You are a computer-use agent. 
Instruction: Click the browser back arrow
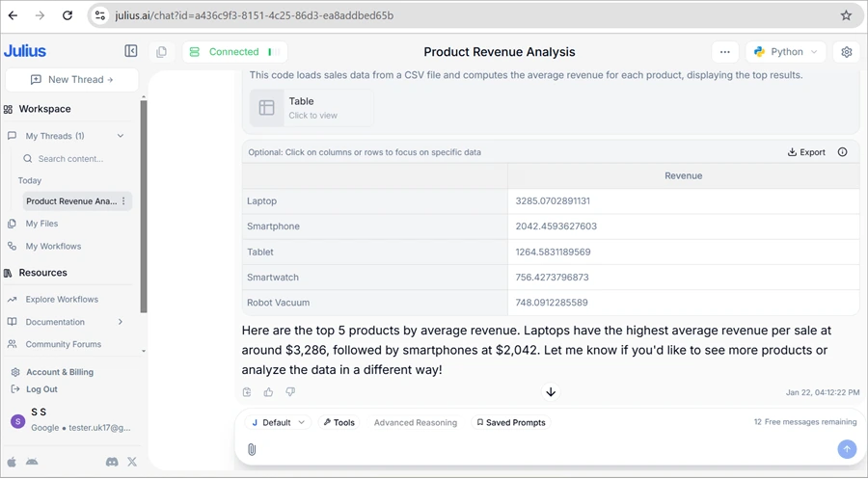13,15
